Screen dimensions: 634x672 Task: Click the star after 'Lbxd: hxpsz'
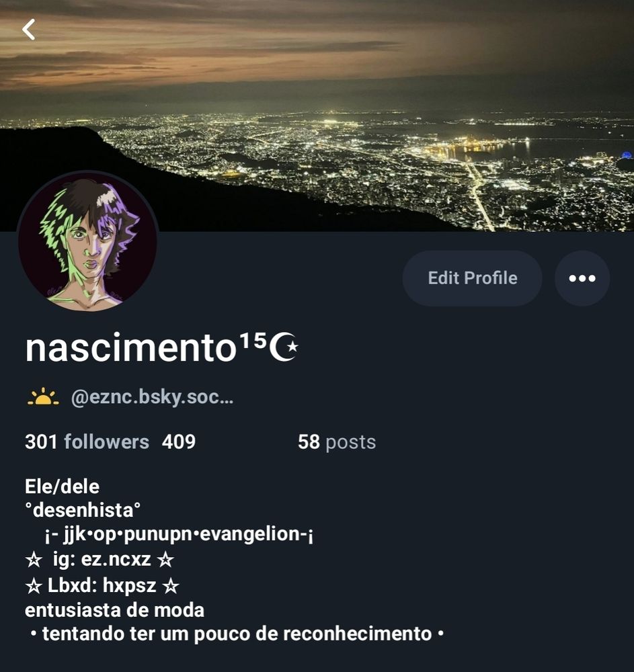(170, 586)
